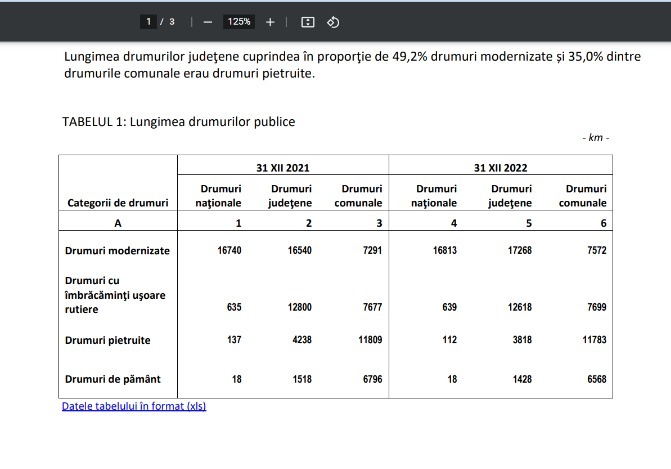Click the value 7699 cell
The image size is (671, 469).
click(x=597, y=307)
